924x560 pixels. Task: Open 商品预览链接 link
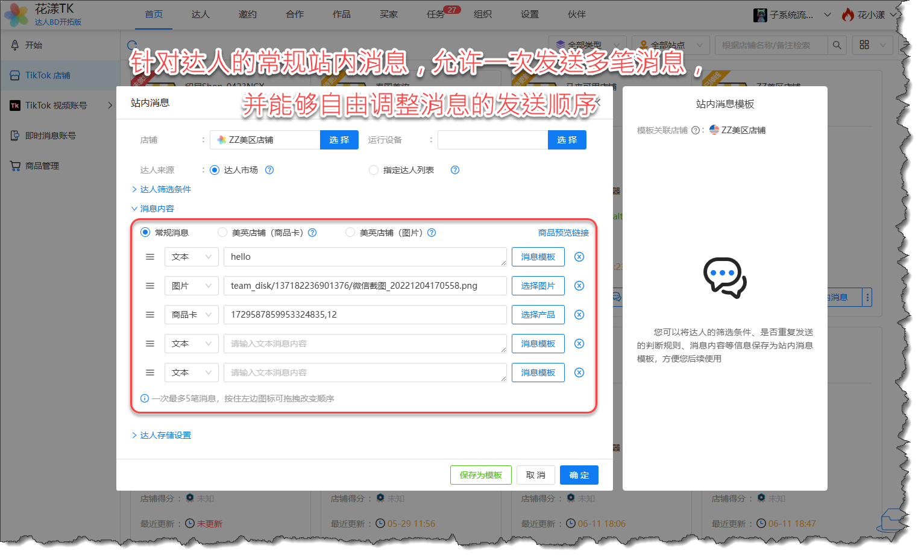(x=563, y=233)
